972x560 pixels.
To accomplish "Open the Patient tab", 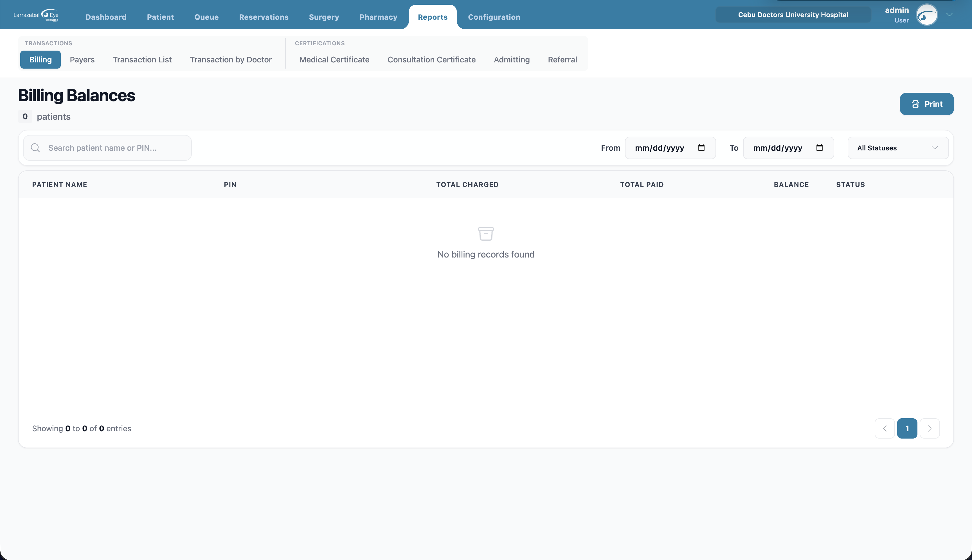I will 161,17.
